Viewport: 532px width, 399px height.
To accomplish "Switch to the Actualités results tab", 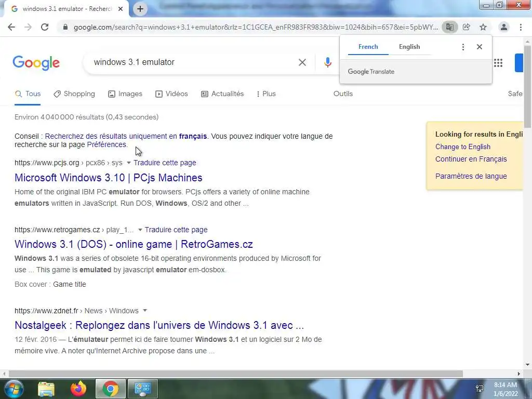I will click(x=222, y=94).
